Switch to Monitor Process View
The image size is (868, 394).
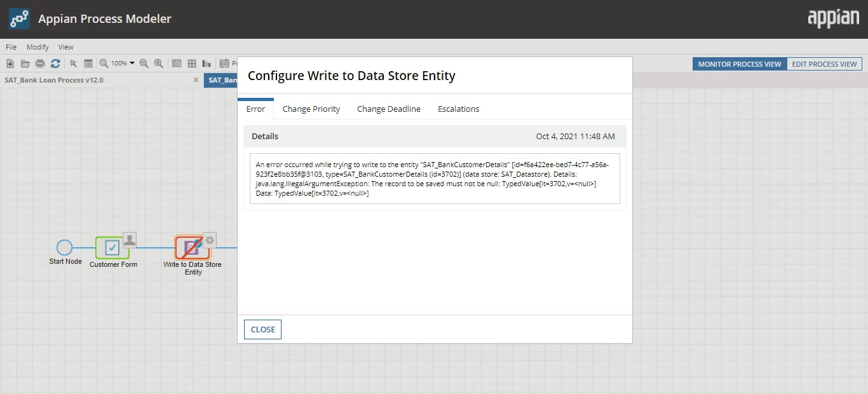[x=740, y=64]
